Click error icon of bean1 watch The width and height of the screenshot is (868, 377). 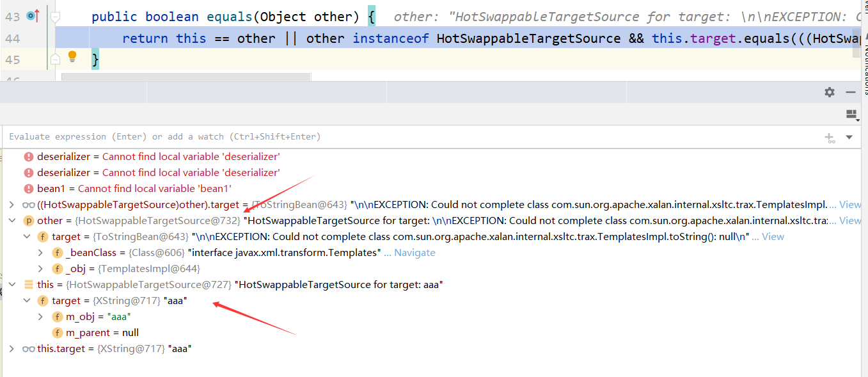[28, 189]
